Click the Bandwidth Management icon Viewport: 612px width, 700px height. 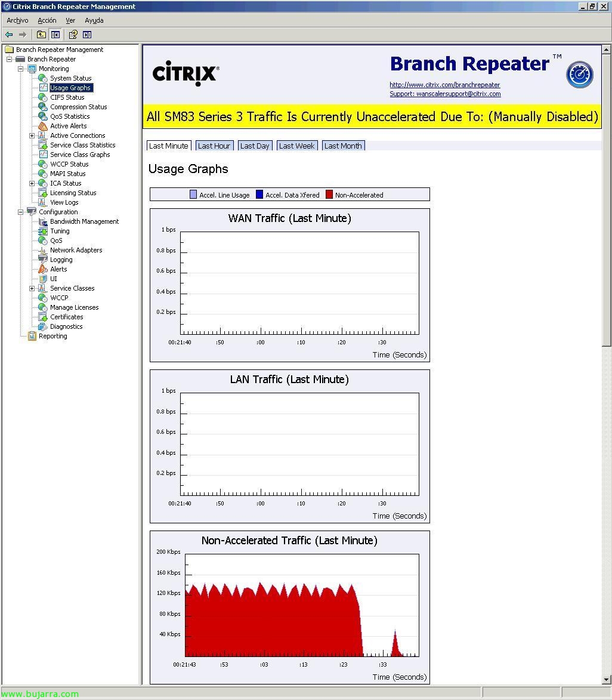[43, 221]
